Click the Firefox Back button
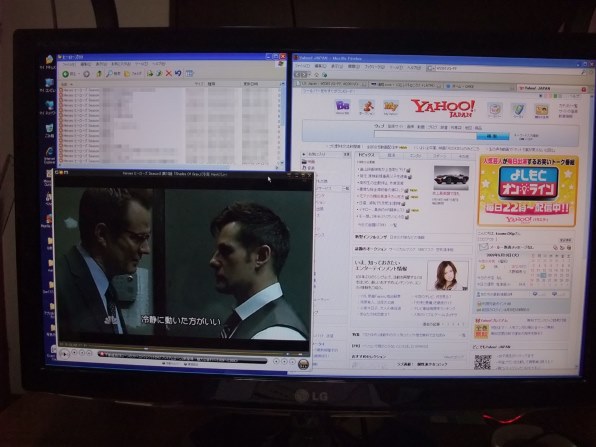 point(298,74)
